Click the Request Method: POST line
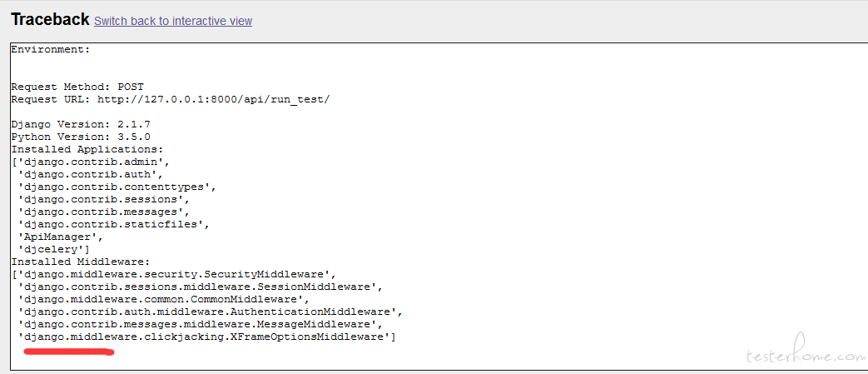 [77, 87]
